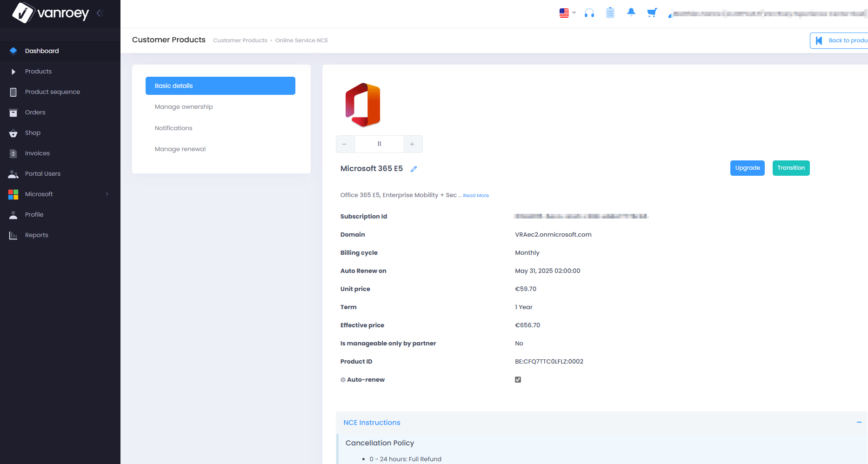Click Online Service NCE breadcrumb
868x464 pixels.
point(301,40)
